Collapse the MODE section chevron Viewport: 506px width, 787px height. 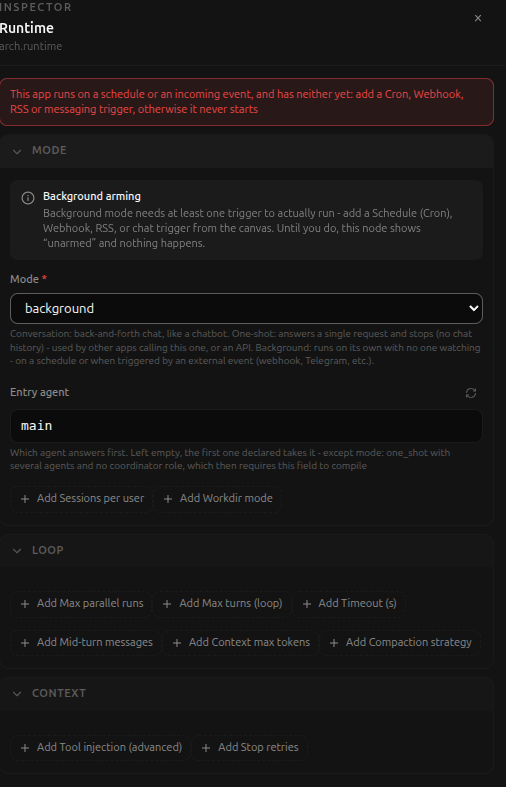pyautogui.click(x=17, y=151)
